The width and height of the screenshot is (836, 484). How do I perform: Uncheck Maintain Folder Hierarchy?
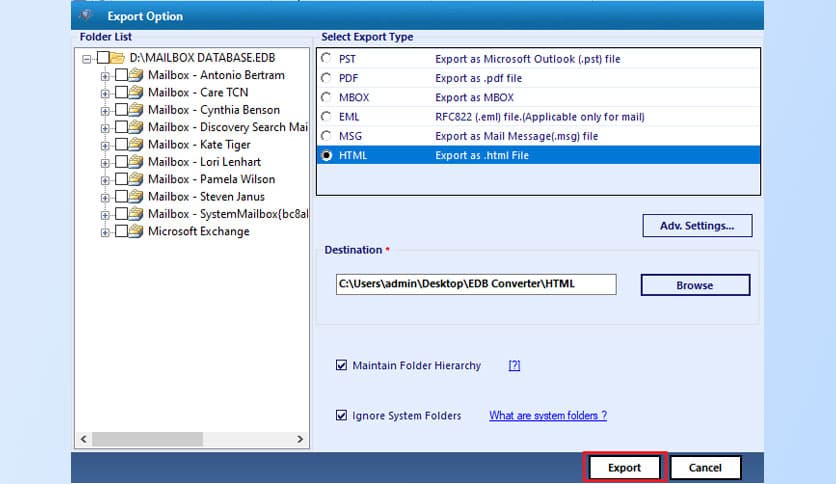coord(341,365)
